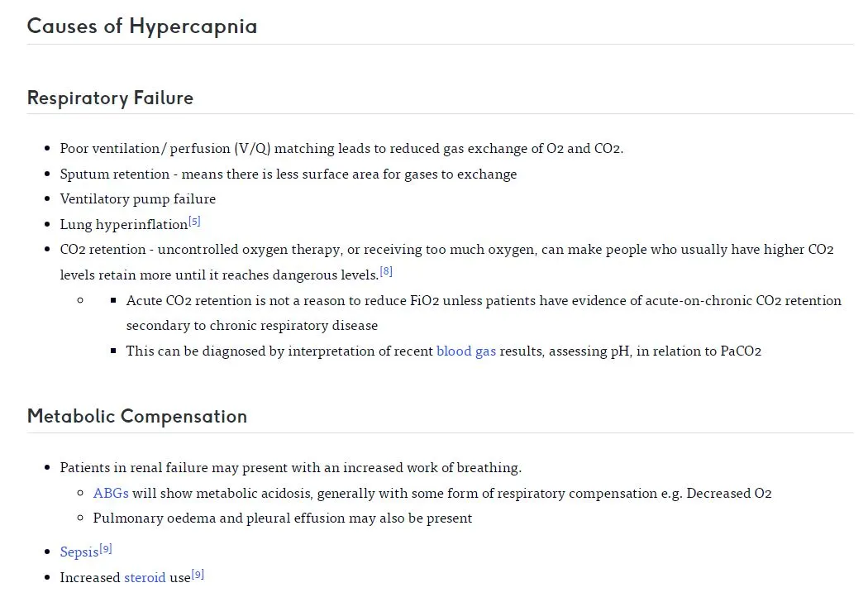Click the Acute CO2 retention sub-bullet
Image resolution: width=868 pixels, height=602 pixels.
(x=484, y=313)
